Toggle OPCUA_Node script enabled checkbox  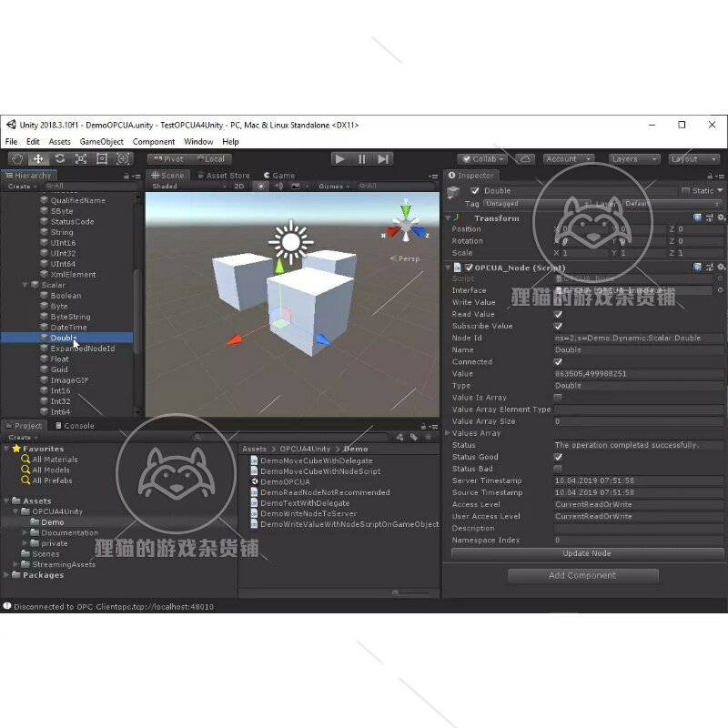[x=469, y=268]
